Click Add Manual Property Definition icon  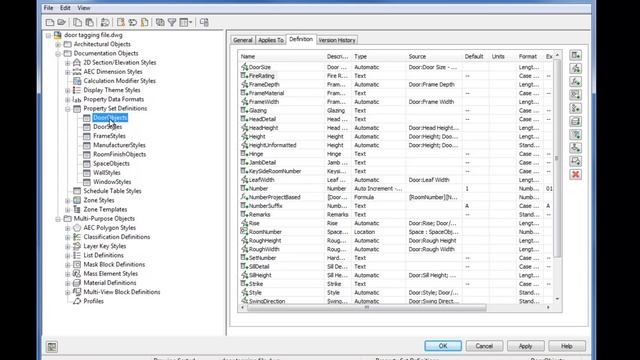(576, 55)
